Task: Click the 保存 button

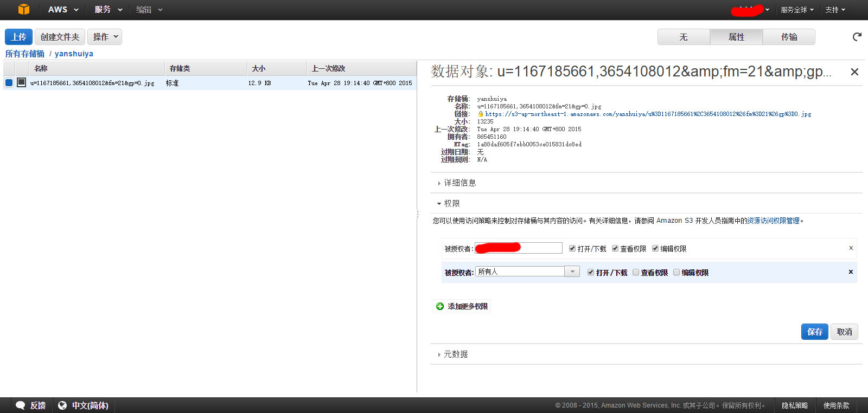Action: coord(814,332)
